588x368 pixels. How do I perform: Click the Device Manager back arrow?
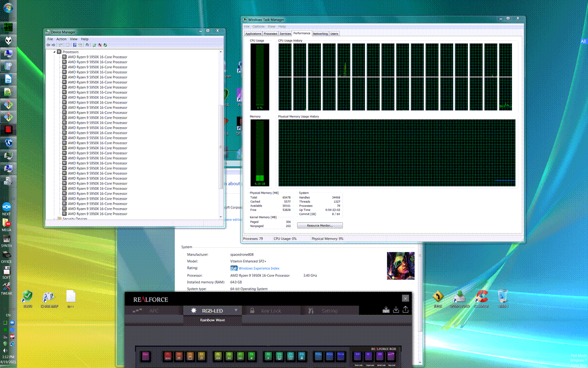pyautogui.click(x=48, y=45)
